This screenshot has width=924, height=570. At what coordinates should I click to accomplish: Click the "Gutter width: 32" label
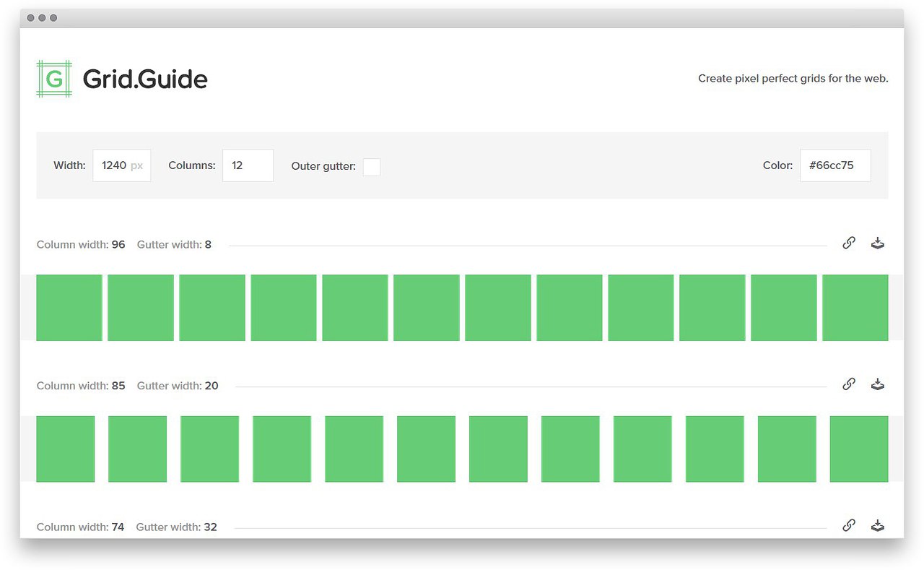pyautogui.click(x=176, y=527)
